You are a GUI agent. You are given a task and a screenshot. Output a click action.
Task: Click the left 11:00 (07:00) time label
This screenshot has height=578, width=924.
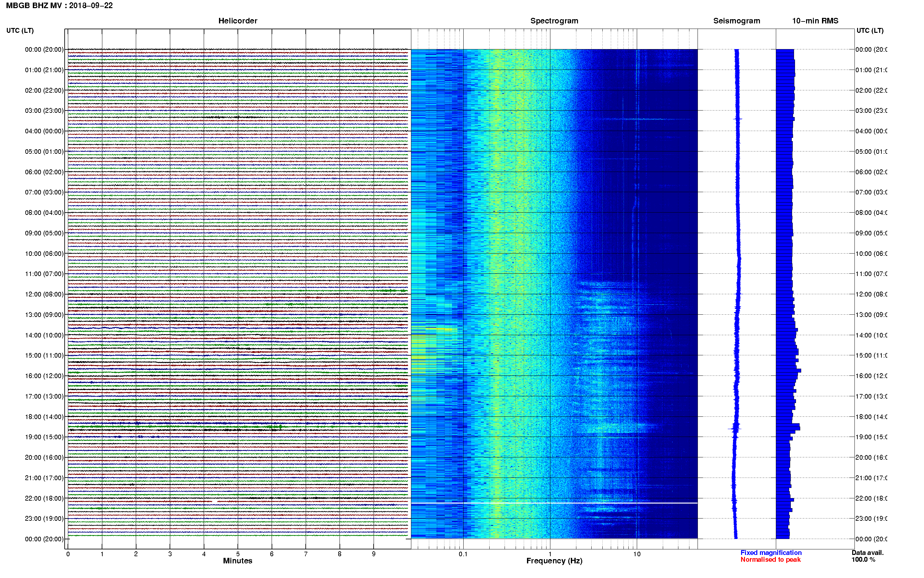click(x=44, y=274)
